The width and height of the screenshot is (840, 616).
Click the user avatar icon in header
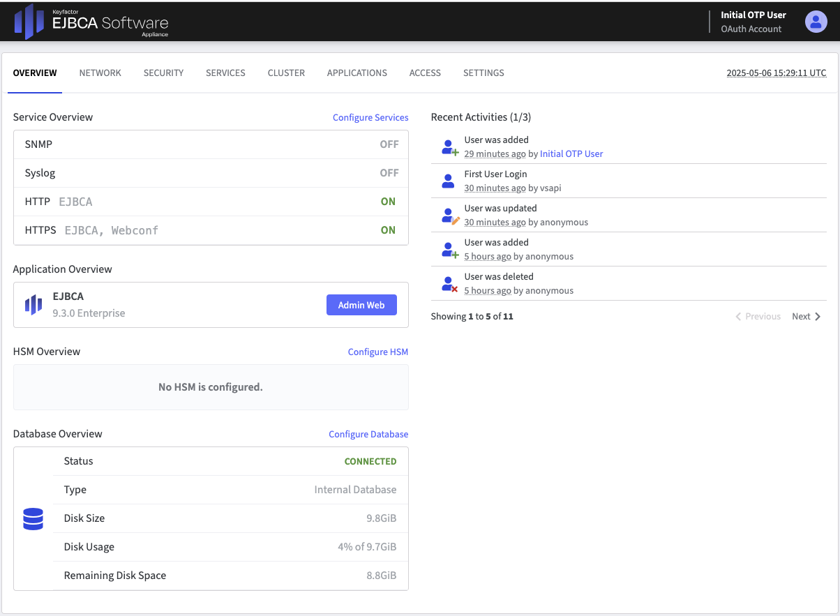(x=816, y=22)
